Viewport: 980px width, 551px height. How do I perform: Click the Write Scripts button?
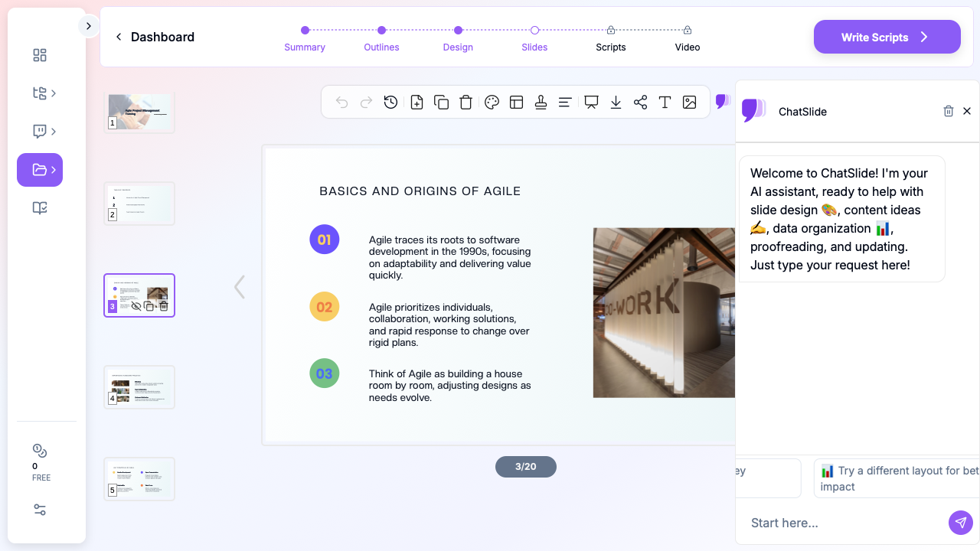(887, 37)
